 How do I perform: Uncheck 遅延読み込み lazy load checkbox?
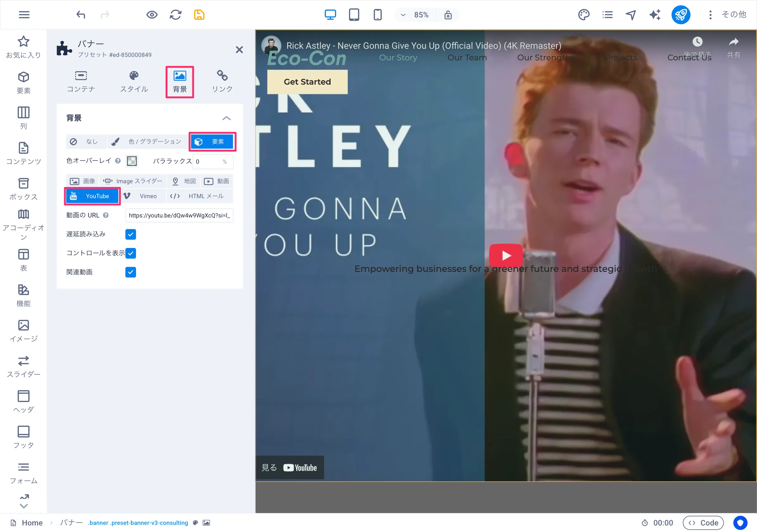click(130, 234)
